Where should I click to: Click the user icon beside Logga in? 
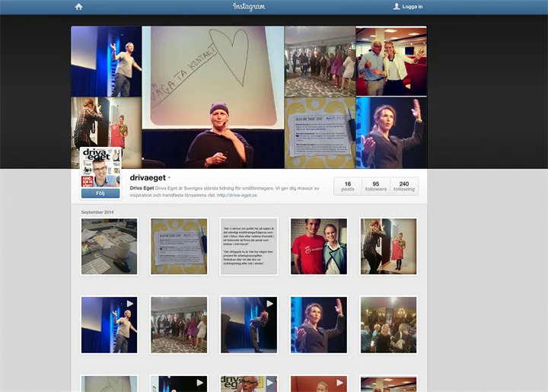point(396,7)
